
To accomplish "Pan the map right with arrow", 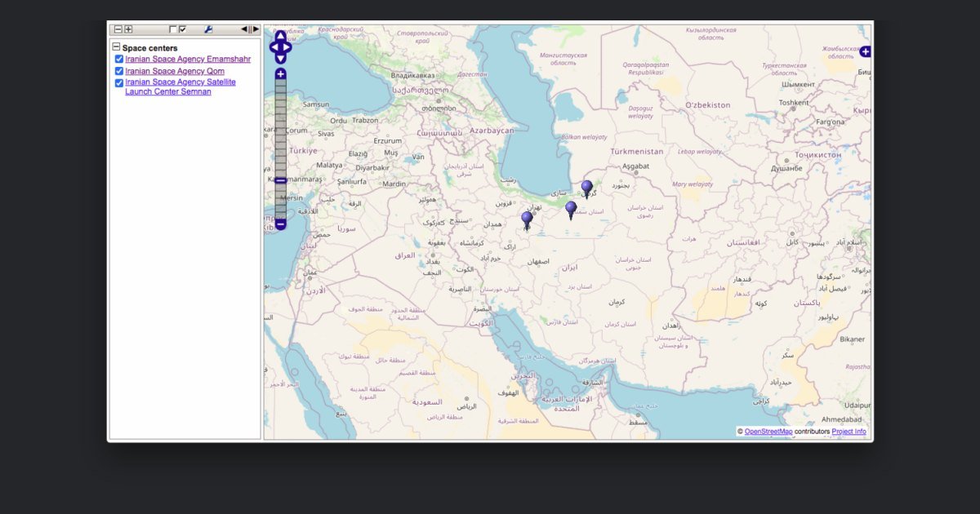I will click(287, 47).
